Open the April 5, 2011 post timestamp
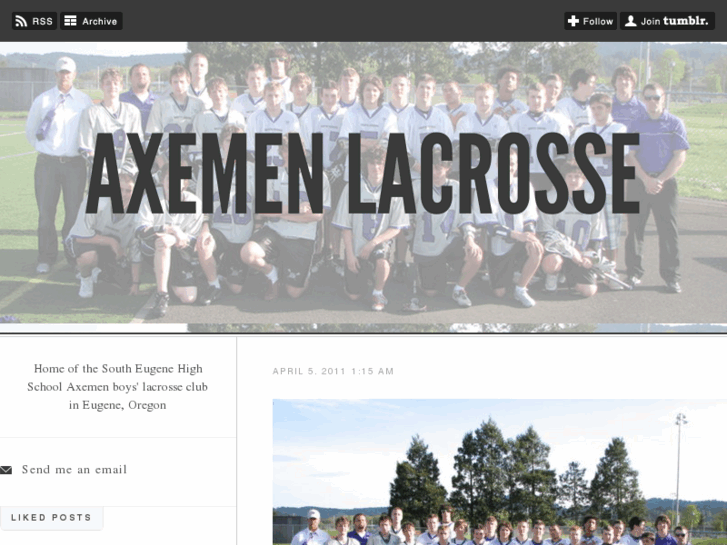Image resolution: width=727 pixels, height=545 pixels. tap(333, 371)
